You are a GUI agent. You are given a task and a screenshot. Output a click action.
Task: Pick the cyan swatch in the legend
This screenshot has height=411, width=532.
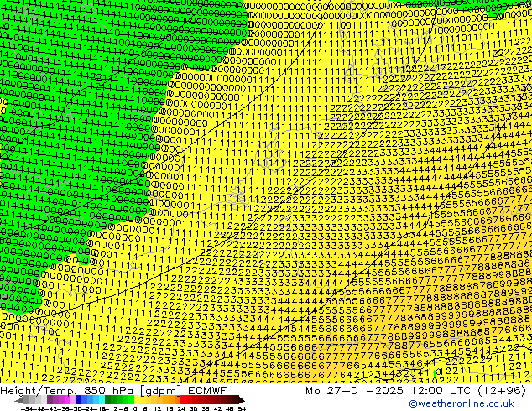tap(102, 400)
